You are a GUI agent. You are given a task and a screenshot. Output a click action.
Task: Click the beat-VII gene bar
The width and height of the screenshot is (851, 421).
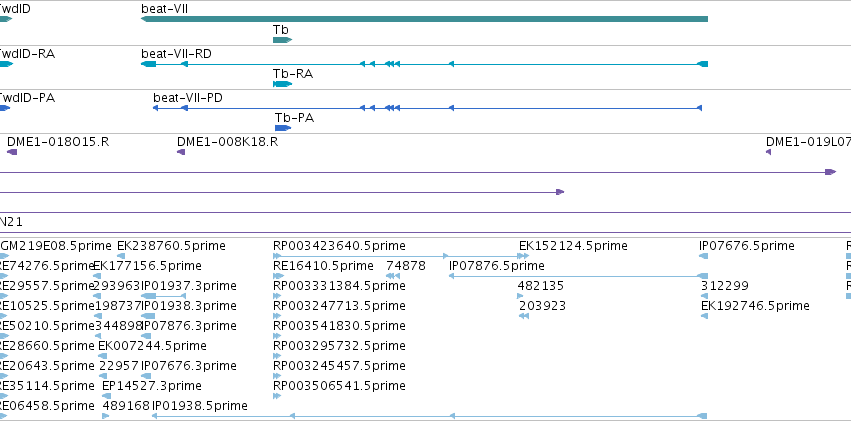424,19
